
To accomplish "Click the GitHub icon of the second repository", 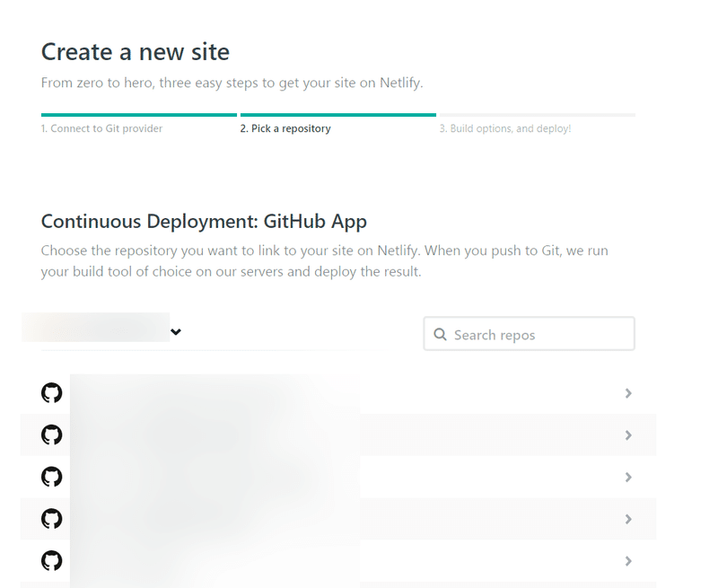I will [52, 435].
